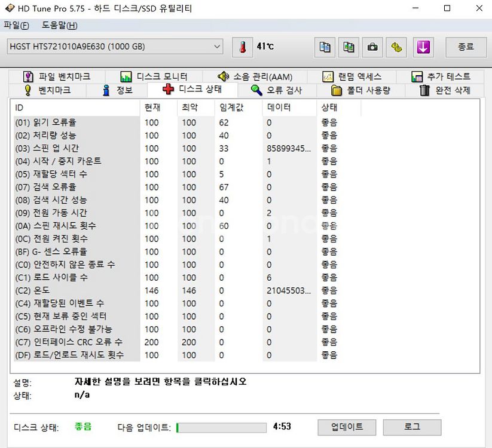Click the 업데이트 button
This screenshot has height=448, width=492.
[x=347, y=427]
